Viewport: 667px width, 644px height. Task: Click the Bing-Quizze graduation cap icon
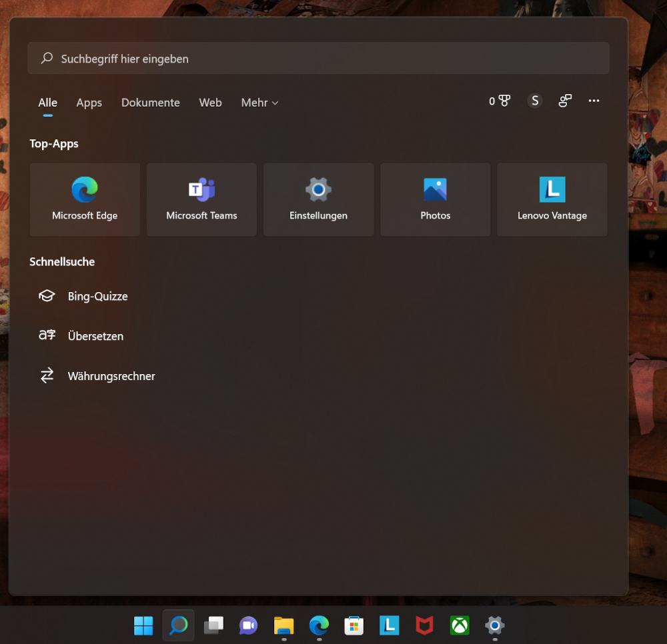click(47, 296)
